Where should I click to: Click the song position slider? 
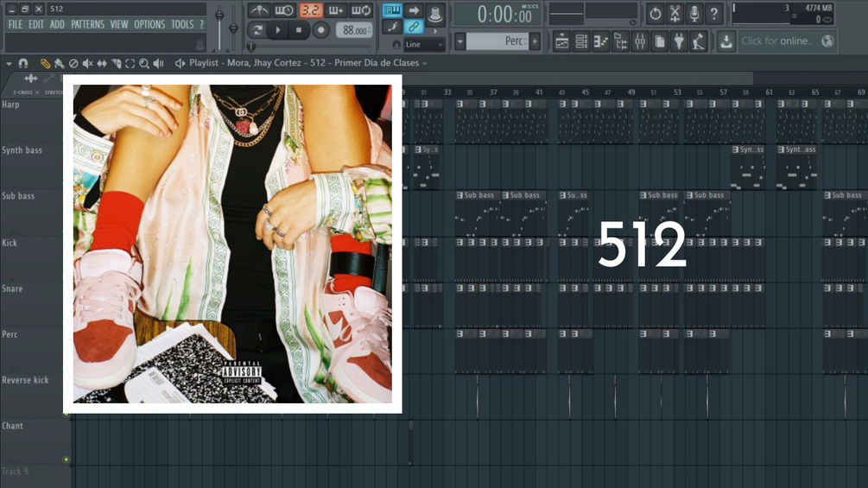point(310,47)
